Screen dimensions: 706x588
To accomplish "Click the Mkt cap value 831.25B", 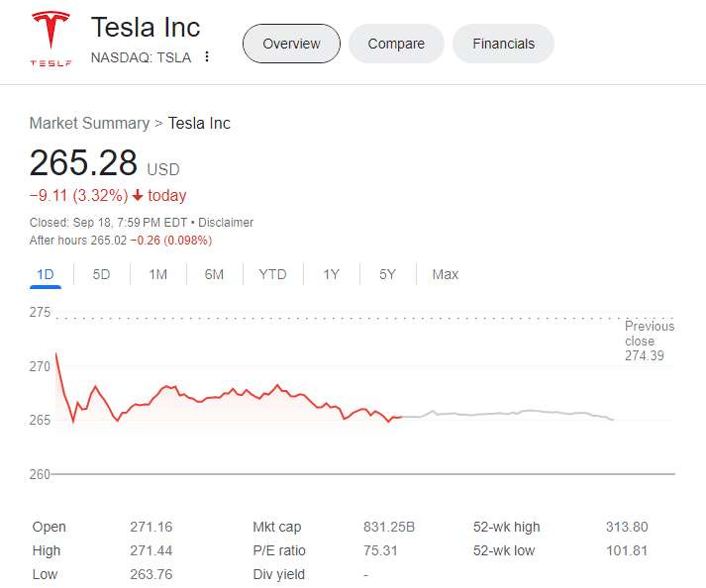I will click(389, 528).
